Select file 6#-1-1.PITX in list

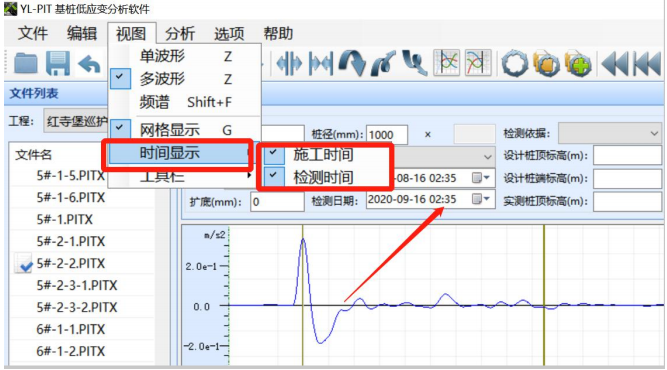click(71, 329)
